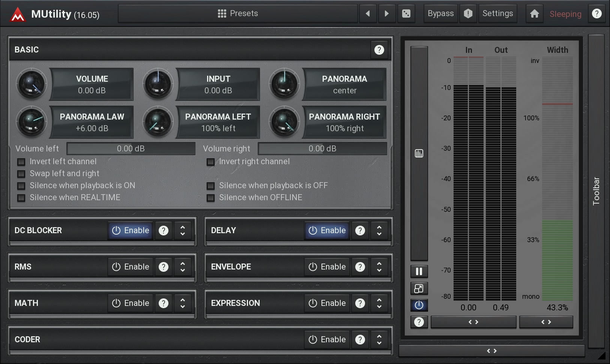Click the PANORAMA RIGHT knob
The width and height of the screenshot is (610, 364).
click(x=284, y=122)
